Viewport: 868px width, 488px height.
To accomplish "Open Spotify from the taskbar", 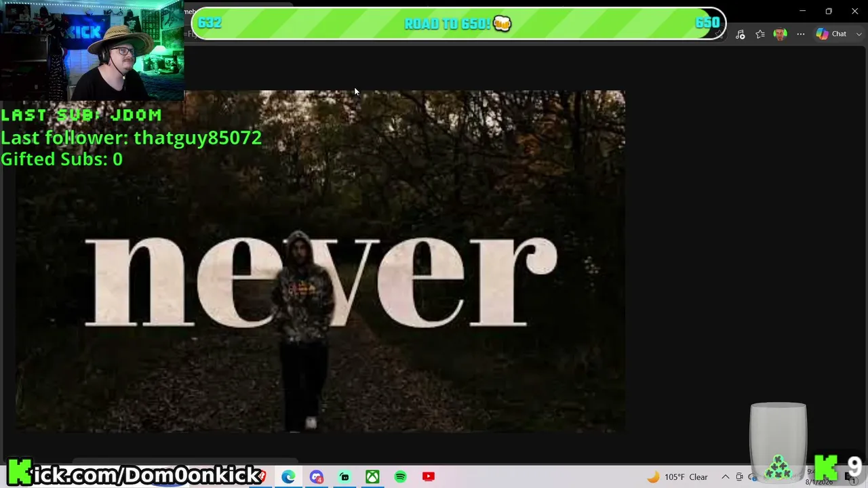I will pos(400,477).
